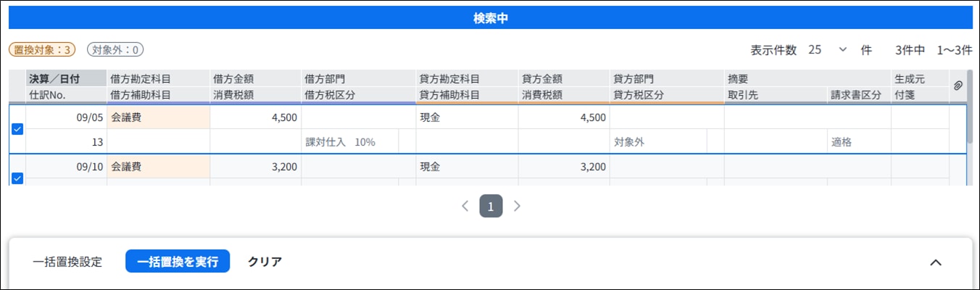Select the 対象外：0 filter badge
This screenshot has width=980, height=290.
pyautogui.click(x=115, y=50)
